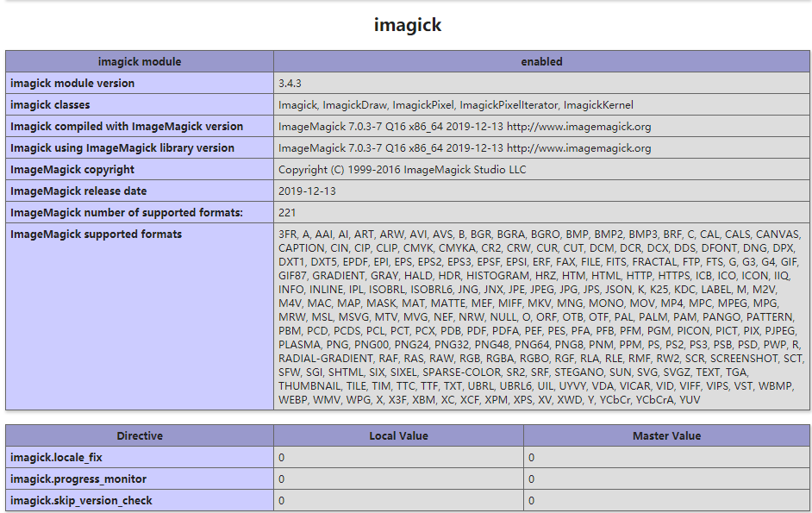The height and width of the screenshot is (513, 812).
Task: Click "WEBP" in the formats list
Action: click(292, 400)
